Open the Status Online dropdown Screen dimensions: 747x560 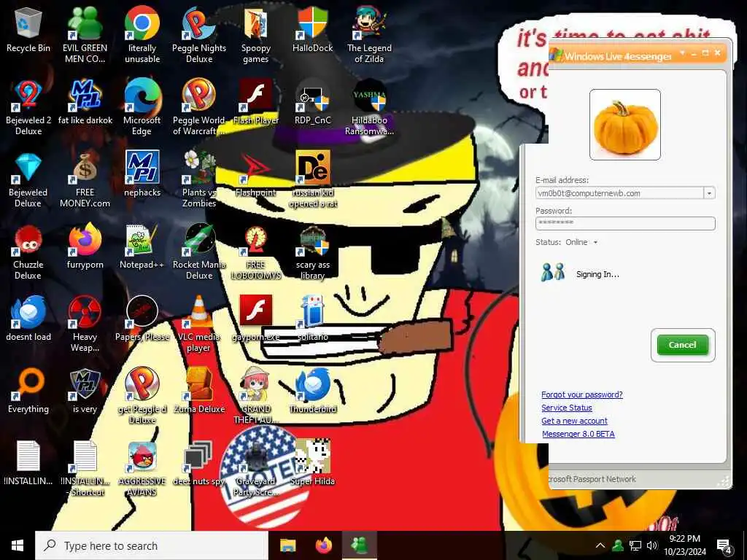coord(581,242)
